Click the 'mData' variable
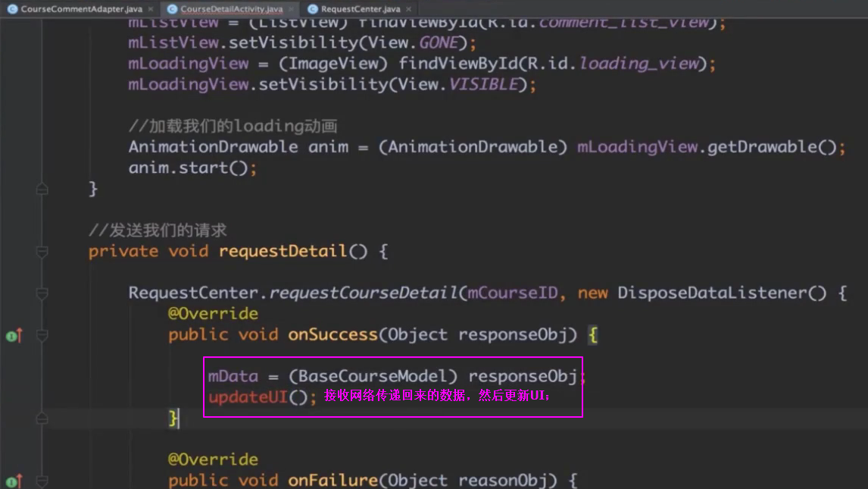Image resolution: width=868 pixels, height=489 pixels. pyautogui.click(x=233, y=377)
